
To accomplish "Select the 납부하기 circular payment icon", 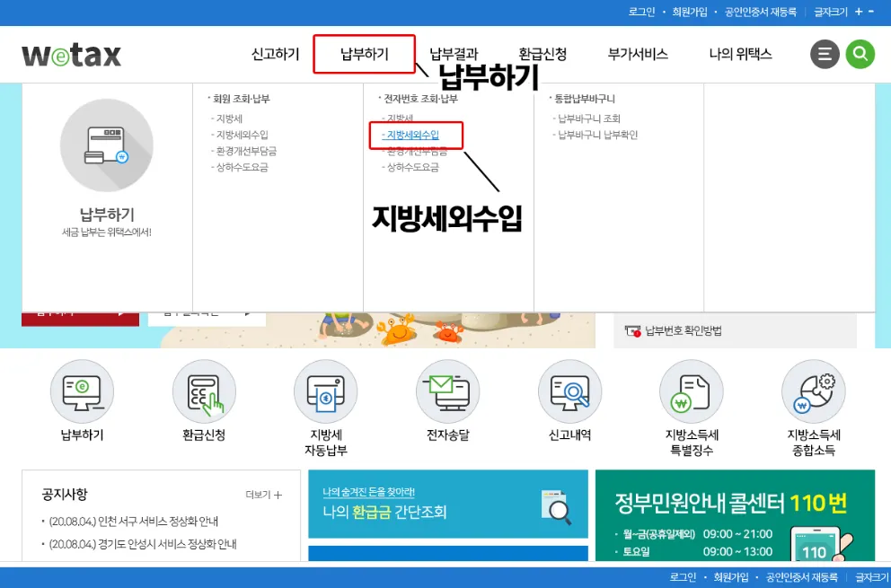I will tap(81, 391).
